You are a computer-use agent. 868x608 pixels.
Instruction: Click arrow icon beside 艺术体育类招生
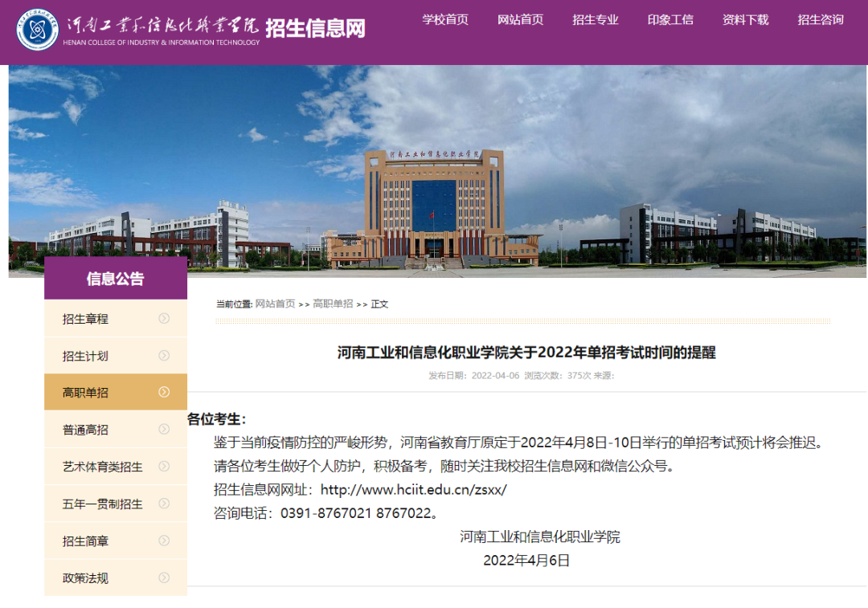pos(164,466)
